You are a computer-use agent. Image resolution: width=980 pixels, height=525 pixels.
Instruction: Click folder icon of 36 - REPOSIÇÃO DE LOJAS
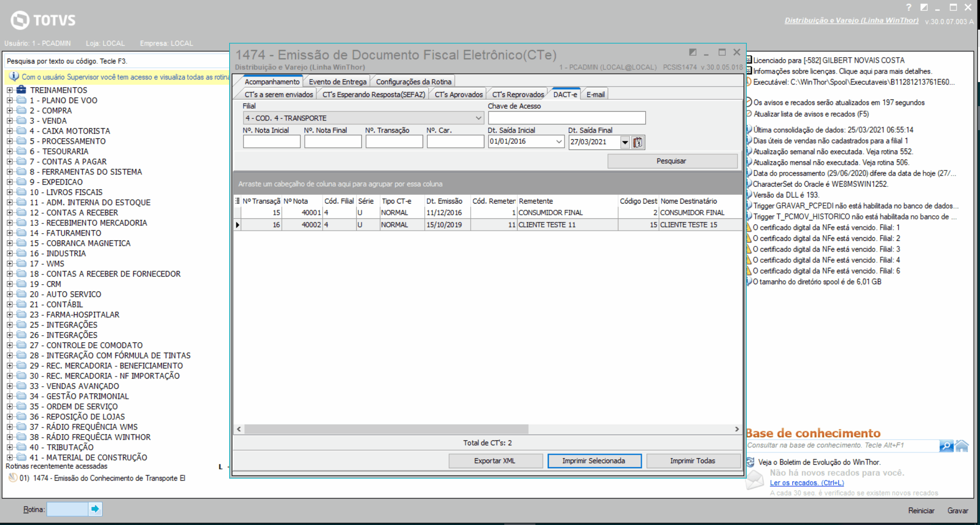pos(21,416)
